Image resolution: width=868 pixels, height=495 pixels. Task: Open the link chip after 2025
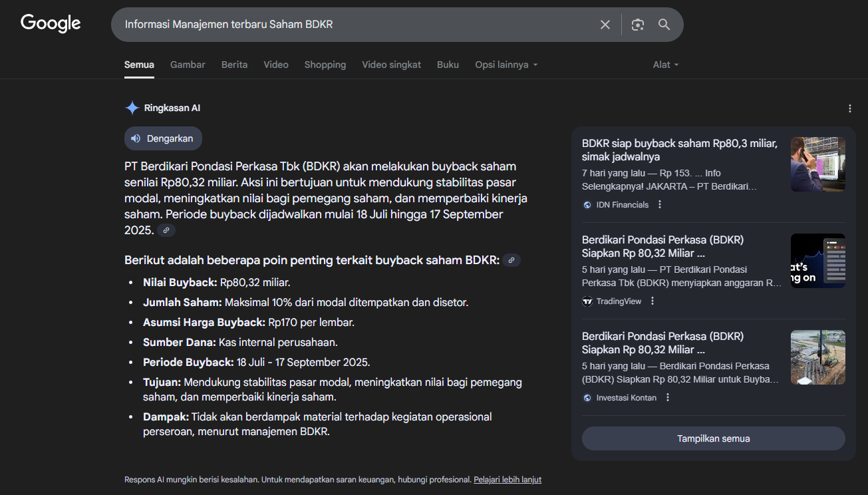pos(166,230)
